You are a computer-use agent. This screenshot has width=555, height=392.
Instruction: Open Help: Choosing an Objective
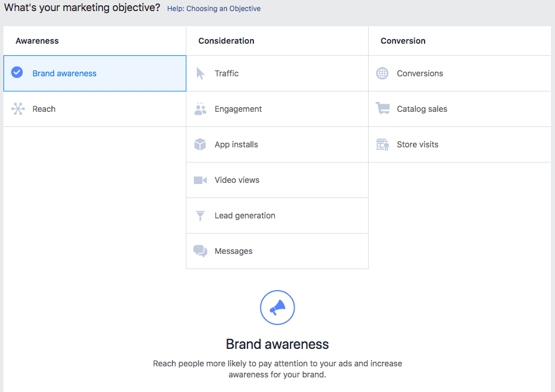point(213,8)
